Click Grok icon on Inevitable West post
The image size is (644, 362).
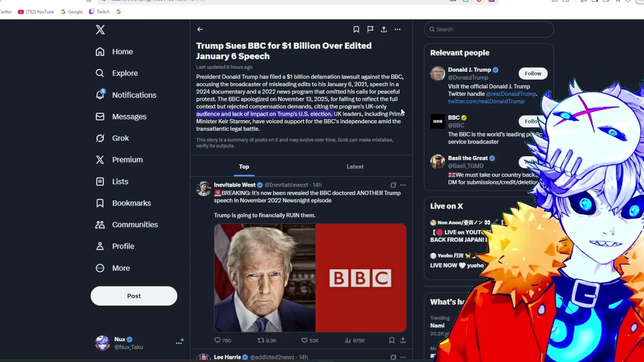point(393,185)
